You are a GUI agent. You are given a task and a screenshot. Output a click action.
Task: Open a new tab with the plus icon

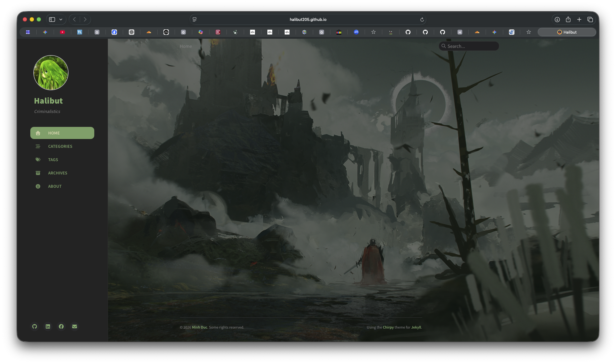coord(579,20)
